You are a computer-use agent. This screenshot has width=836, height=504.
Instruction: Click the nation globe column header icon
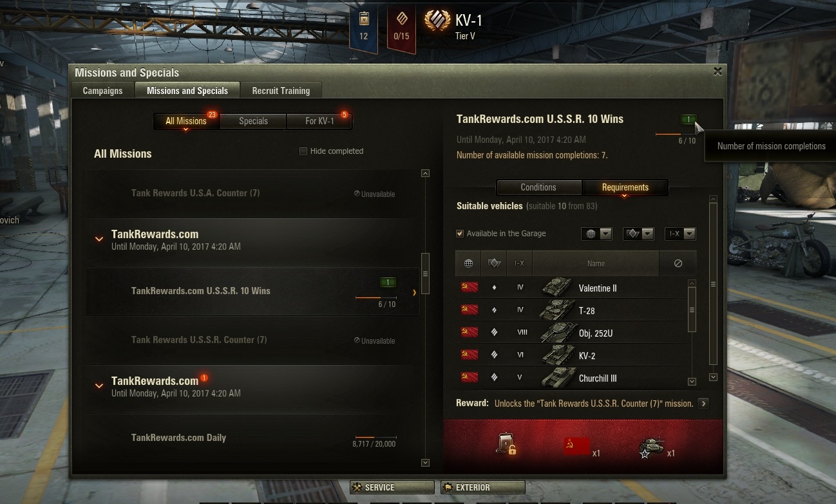point(468,263)
